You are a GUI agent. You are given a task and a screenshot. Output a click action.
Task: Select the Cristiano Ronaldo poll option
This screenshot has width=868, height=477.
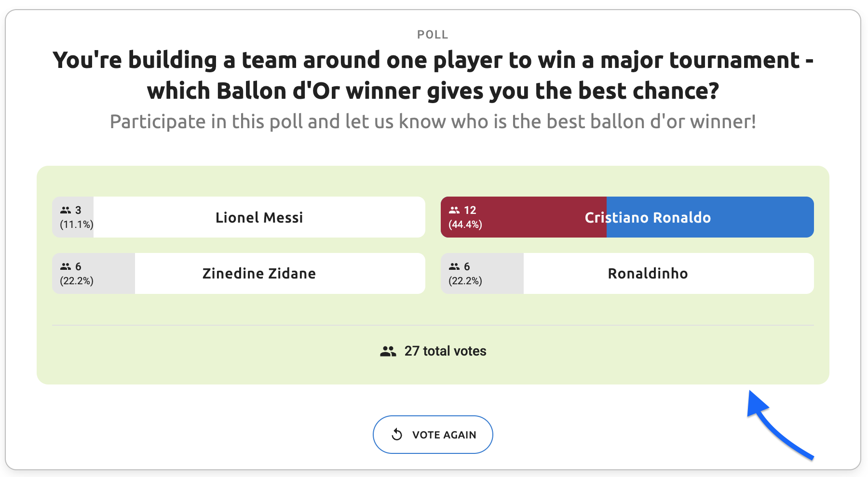[x=647, y=217]
